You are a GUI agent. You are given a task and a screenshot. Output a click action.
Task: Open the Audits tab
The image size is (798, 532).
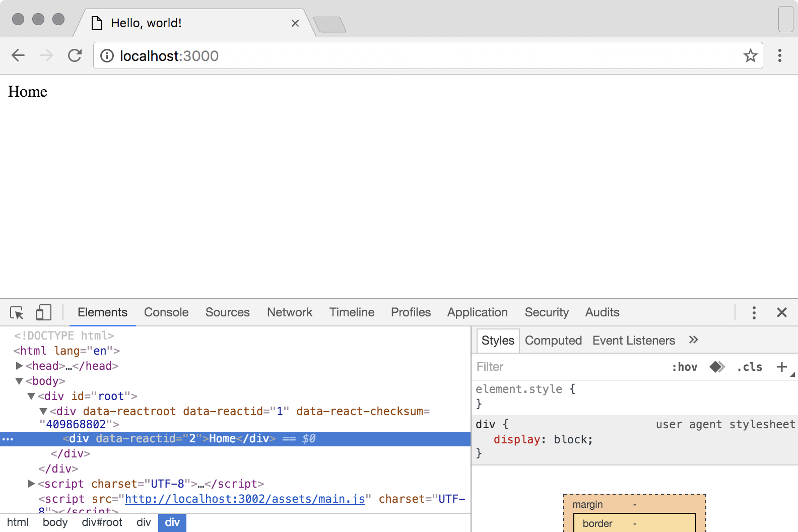click(602, 312)
